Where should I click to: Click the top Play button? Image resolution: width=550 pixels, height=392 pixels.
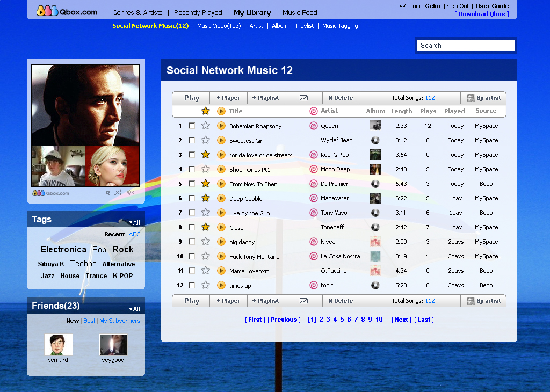[191, 98]
